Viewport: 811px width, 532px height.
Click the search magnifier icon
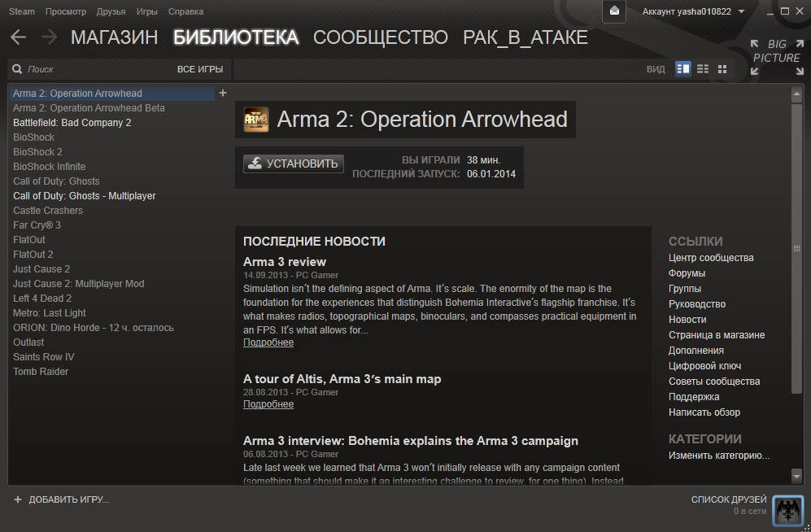17,69
